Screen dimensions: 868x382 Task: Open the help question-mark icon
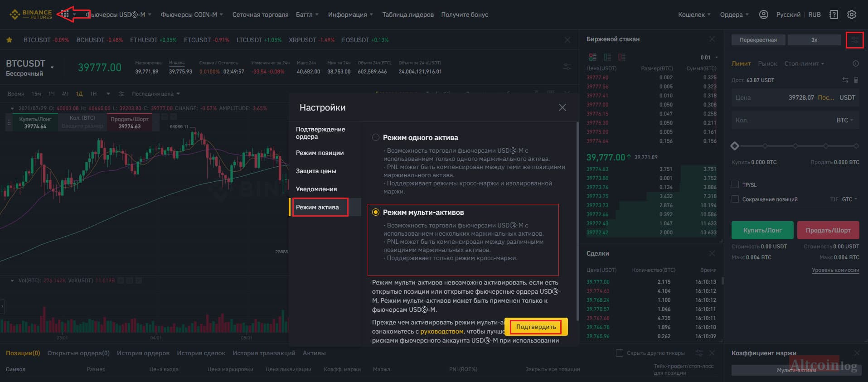coord(834,15)
